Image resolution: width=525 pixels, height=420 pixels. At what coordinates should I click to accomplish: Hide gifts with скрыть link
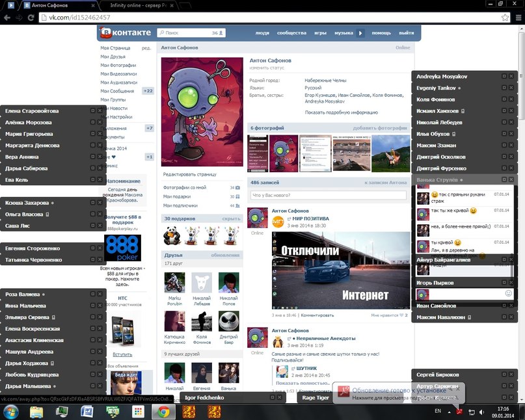tap(231, 218)
